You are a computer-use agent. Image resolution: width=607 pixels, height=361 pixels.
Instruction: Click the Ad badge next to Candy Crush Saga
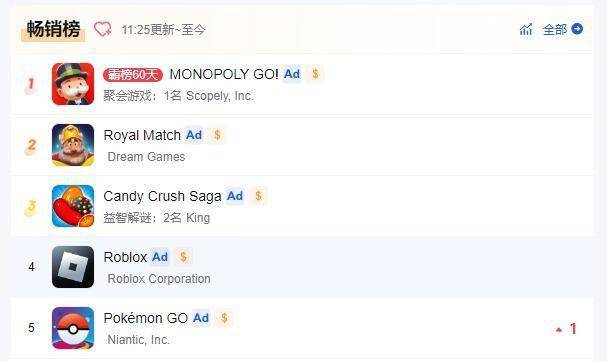pyautogui.click(x=235, y=196)
